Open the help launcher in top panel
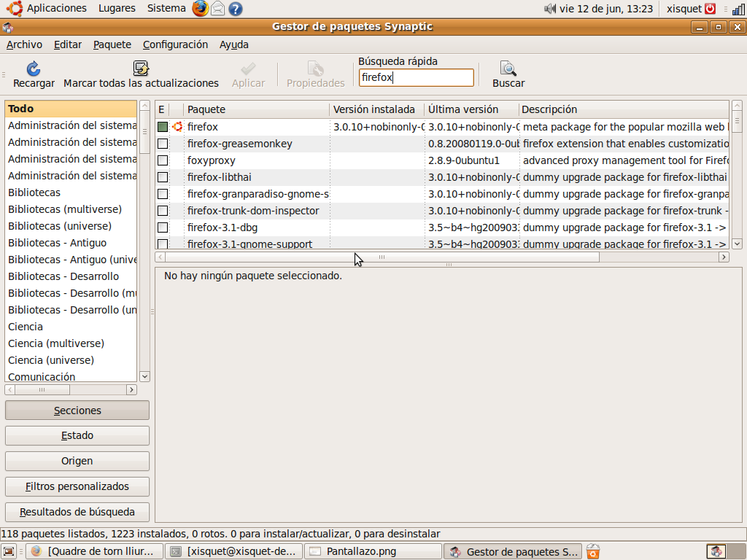This screenshot has height=560, width=747. click(x=236, y=9)
